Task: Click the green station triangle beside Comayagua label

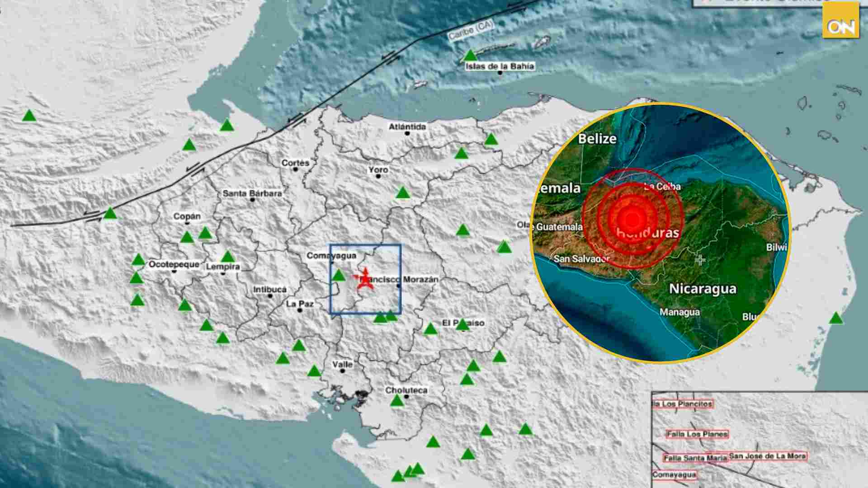Action: (339, 275)
